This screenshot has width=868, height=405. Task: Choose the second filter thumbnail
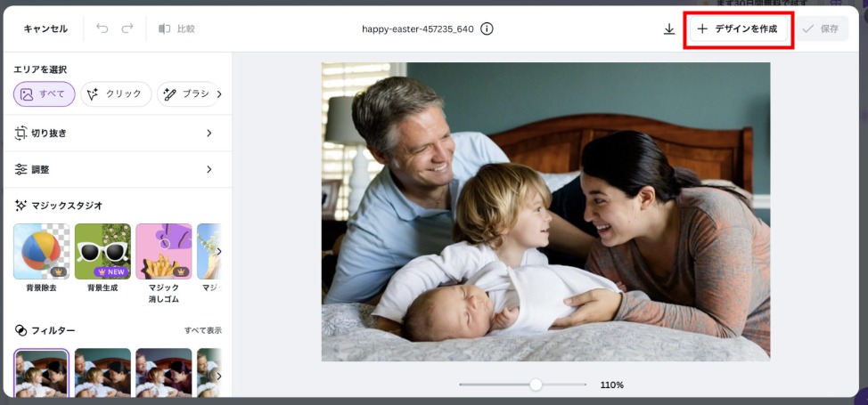click(x=102, y=372)
